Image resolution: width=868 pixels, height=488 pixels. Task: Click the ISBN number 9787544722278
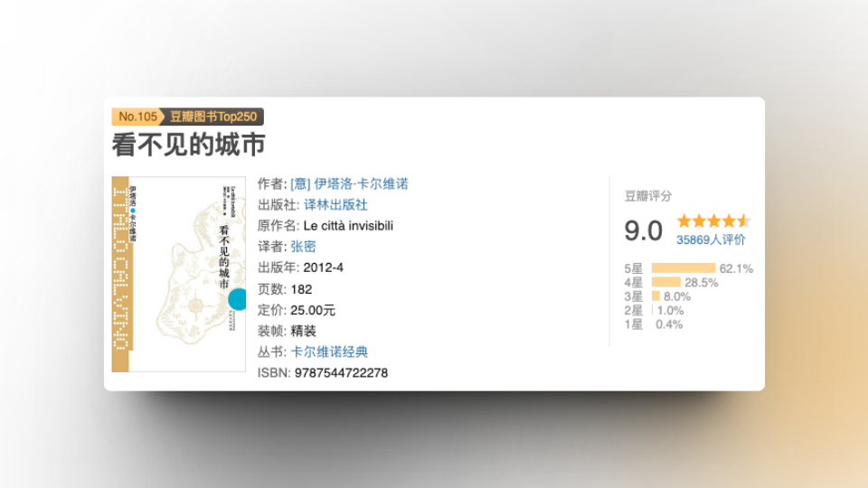[x=341, y=372]
